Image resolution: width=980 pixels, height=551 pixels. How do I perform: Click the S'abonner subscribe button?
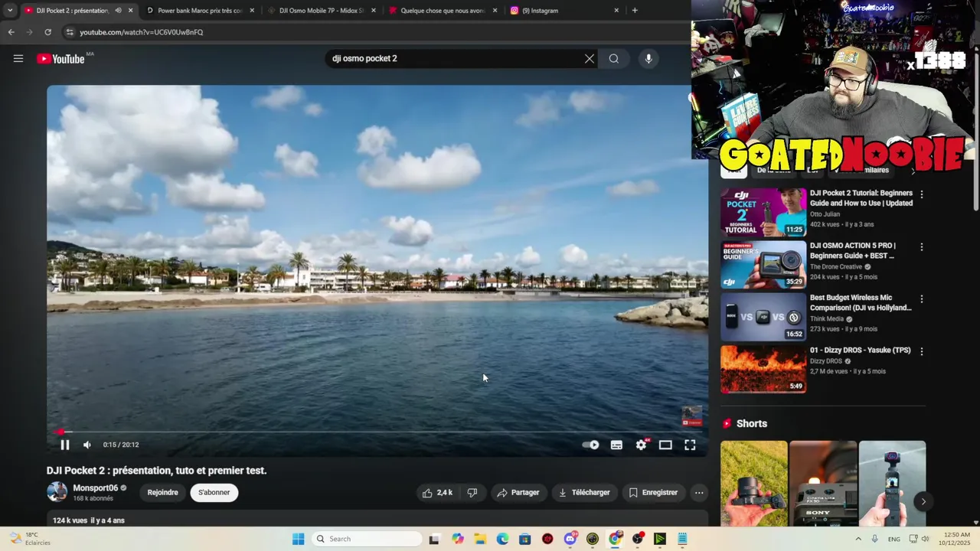[214, 493]
